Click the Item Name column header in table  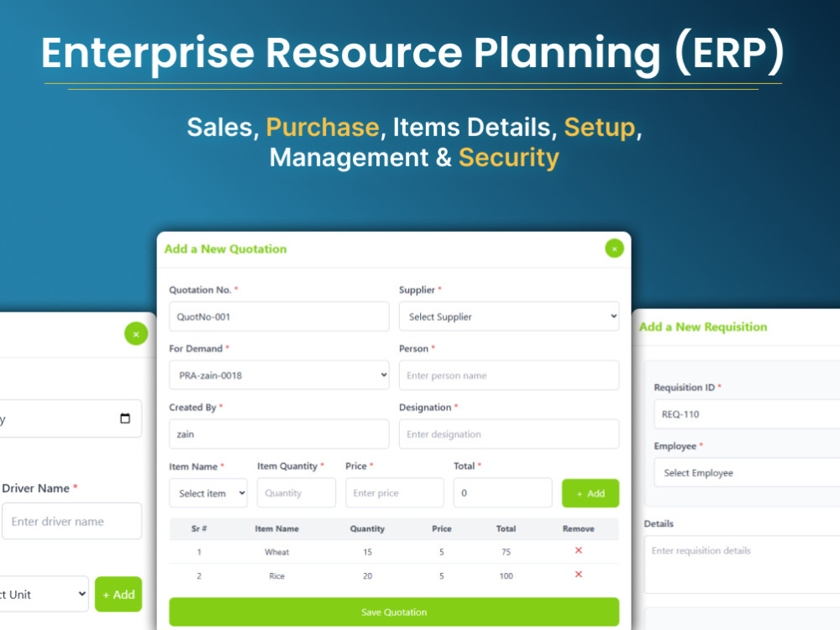[276, 528]
